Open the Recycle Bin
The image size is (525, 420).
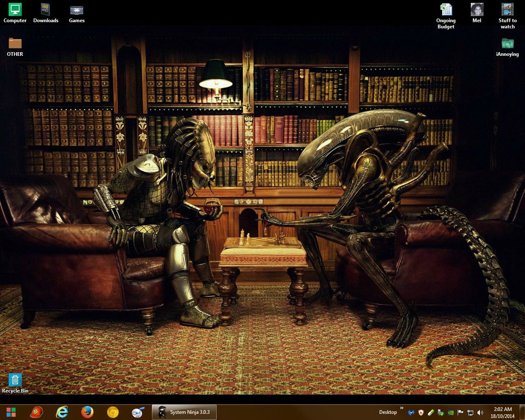coord(15,383)
